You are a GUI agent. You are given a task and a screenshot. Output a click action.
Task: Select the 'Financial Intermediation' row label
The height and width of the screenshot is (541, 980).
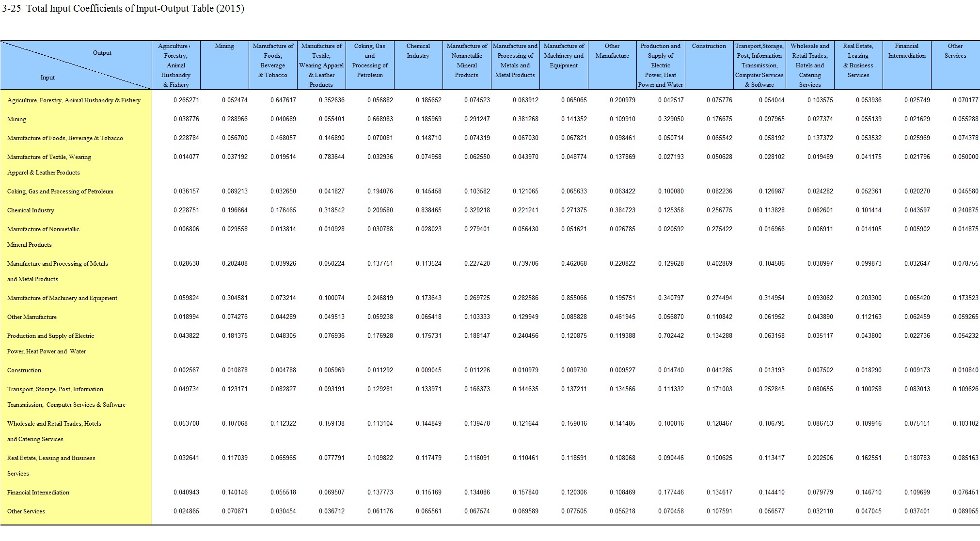38,493
